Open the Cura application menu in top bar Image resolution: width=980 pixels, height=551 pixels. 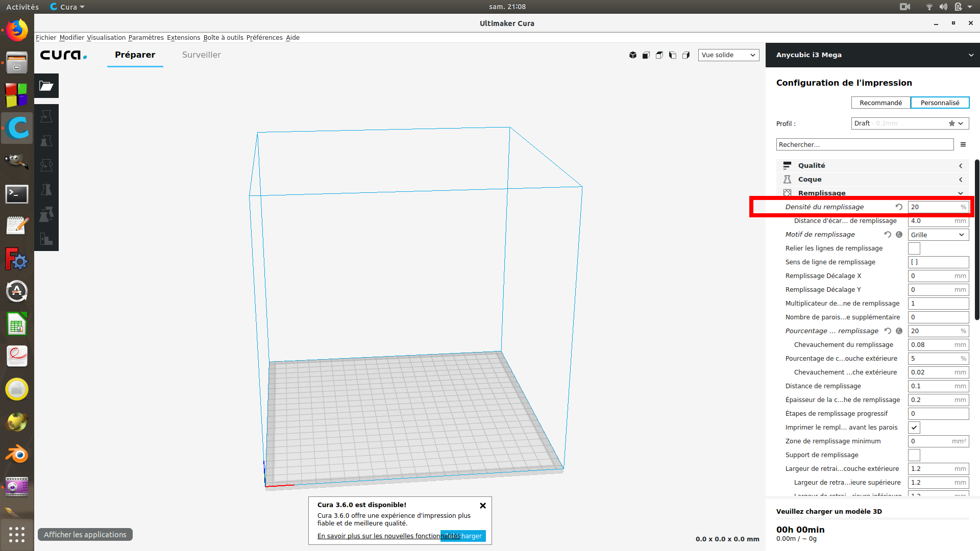[67, 7]
